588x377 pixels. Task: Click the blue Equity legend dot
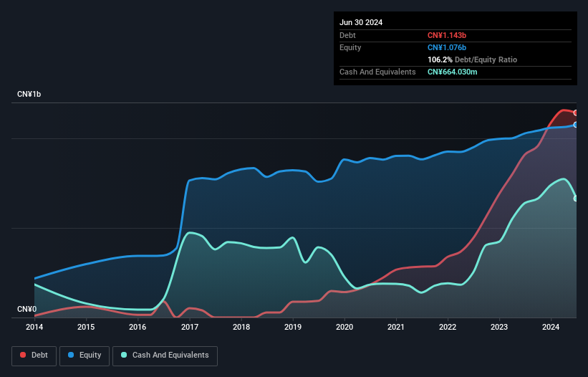(71, 355)
